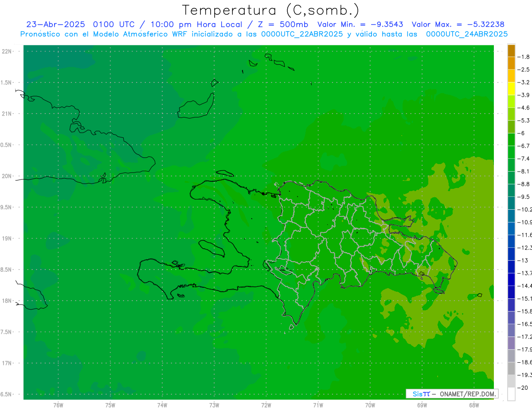The height and width of the screenshot is (411, 532).
Task: Click the lime swatch between -3.9 and -4.6
Action: click(x=511, y=102)
